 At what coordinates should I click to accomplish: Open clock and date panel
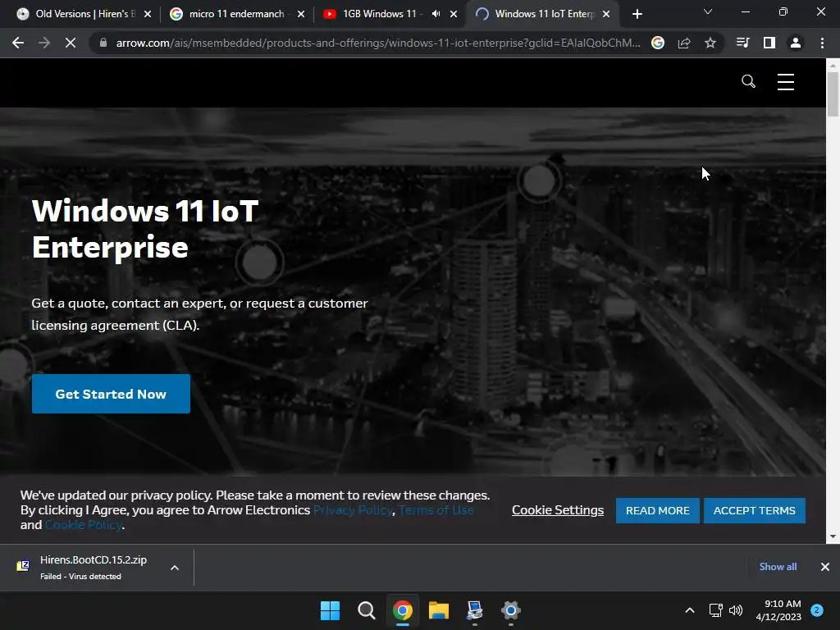click(x=778, y=610)
